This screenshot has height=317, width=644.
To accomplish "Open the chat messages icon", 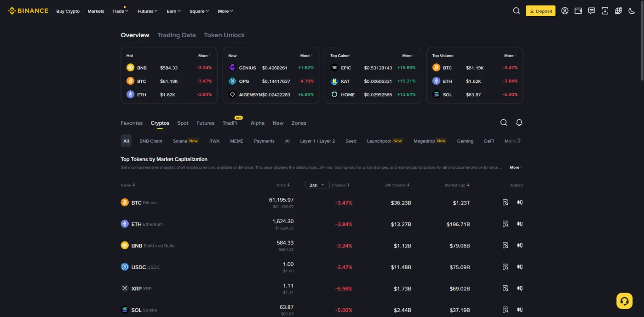I will coord(592,11).
